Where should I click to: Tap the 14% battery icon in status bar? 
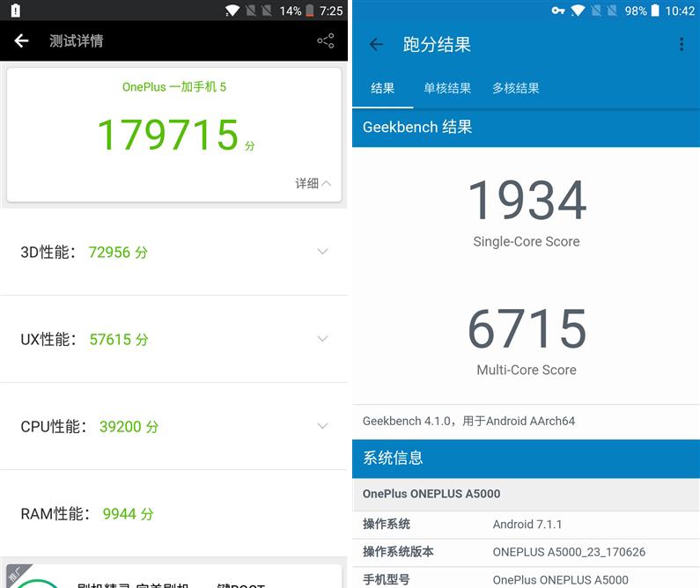coord(309,11)
